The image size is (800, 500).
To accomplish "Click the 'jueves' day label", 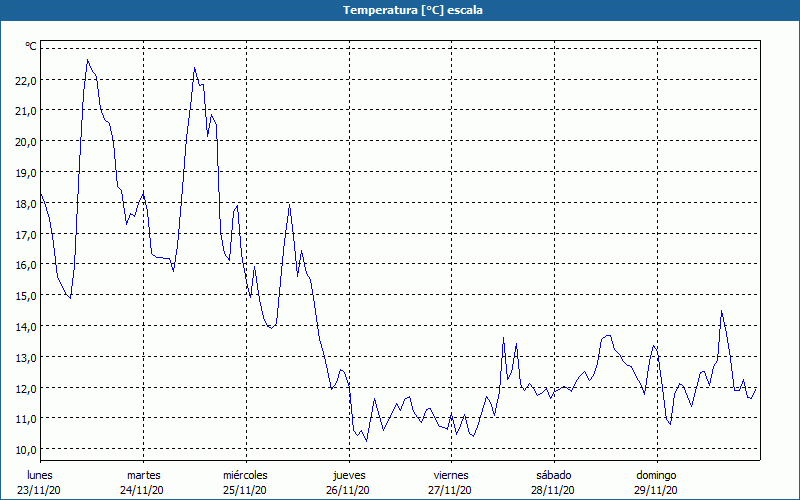I will point(349,475).
